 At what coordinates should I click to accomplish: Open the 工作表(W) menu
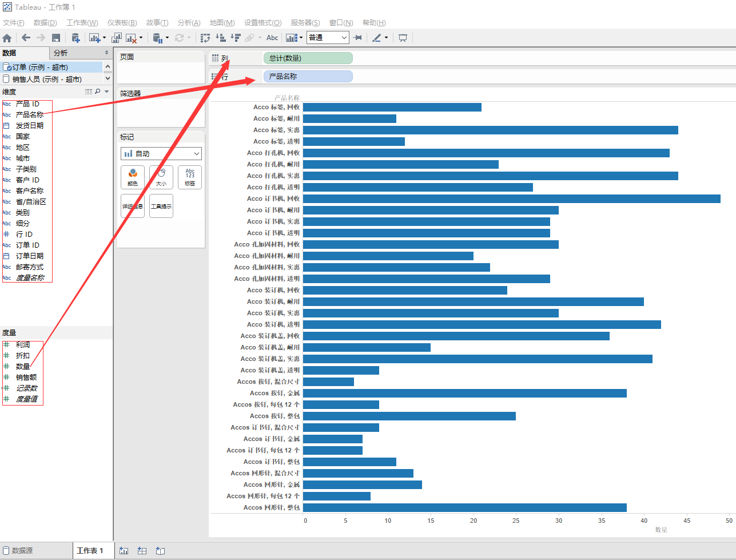pos(82,23)
